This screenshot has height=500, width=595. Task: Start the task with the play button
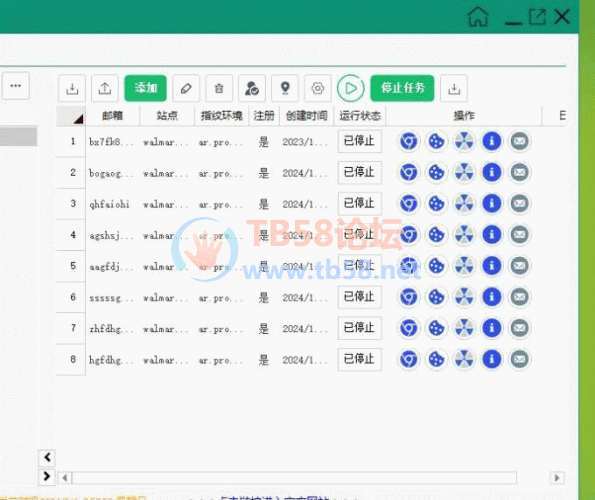351,88
